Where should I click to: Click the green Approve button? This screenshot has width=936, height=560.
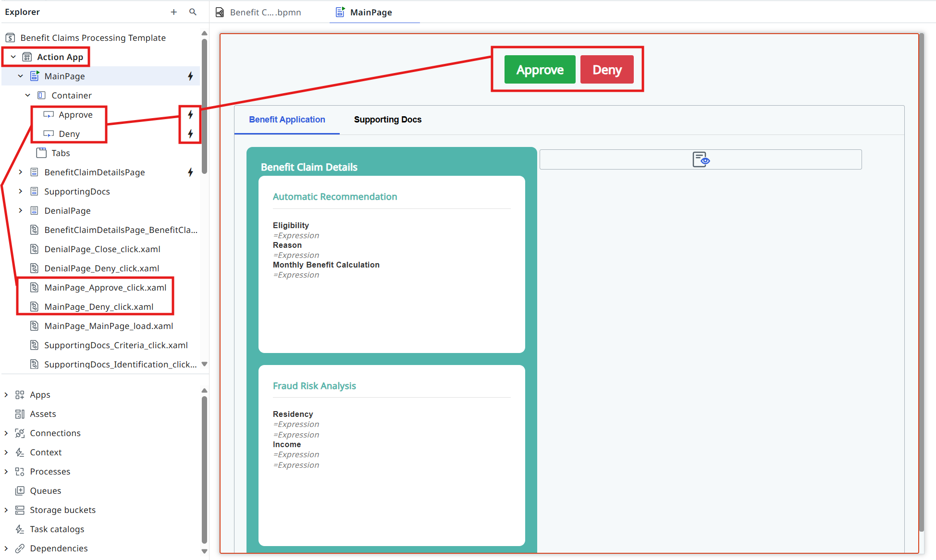coord(540,70)
